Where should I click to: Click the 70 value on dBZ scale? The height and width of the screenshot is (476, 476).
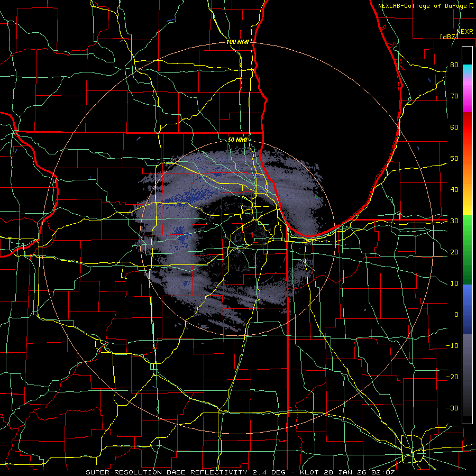pyautogui.click(x=454, y=96)
